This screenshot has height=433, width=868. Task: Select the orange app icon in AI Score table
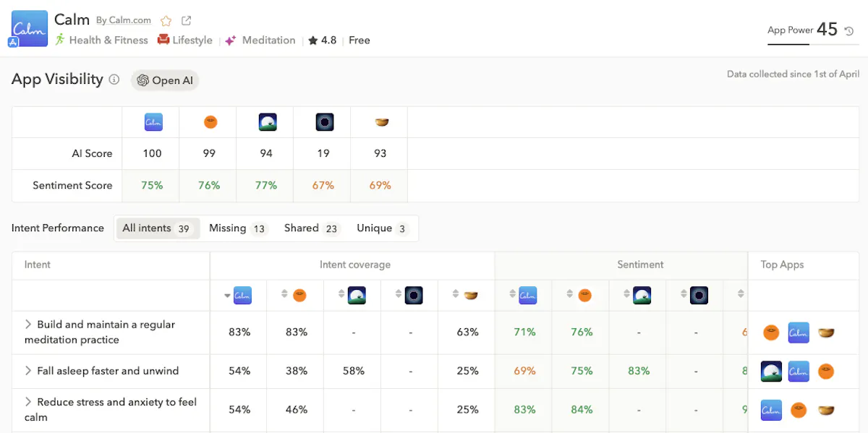coord(210,122)
